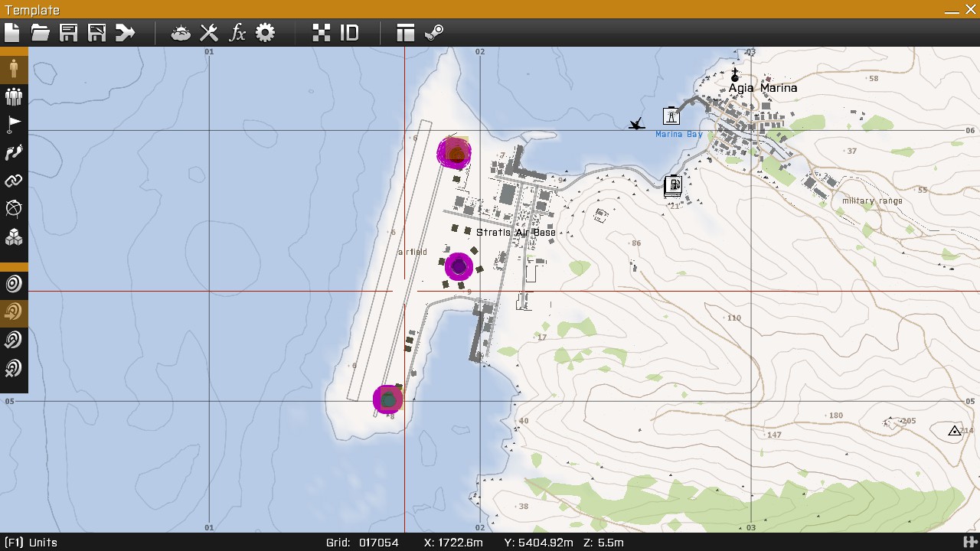
Task: Select the Groups mode icon
Action: [14, 96]
